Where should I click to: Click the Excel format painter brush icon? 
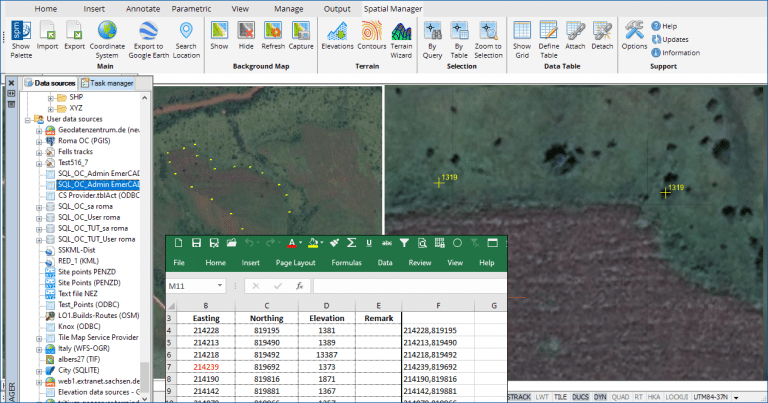pyautogui.click(x=335, y=243)
